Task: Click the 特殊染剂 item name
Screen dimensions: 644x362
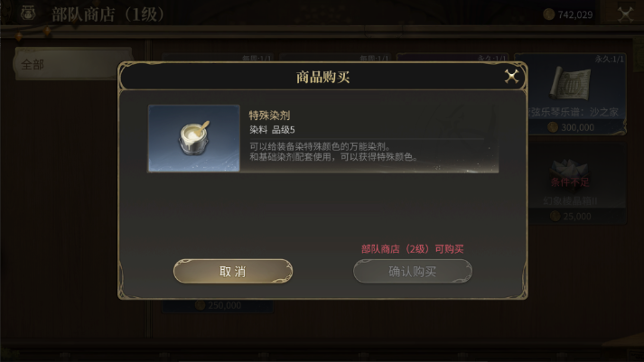Action: [x=269, y=116]
